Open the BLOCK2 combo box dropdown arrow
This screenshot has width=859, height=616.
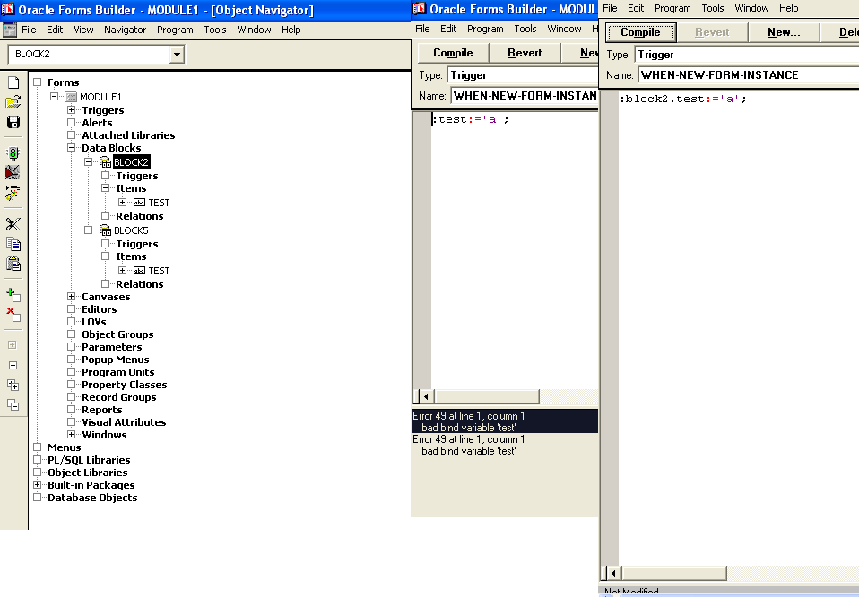[x=177, y=55]
